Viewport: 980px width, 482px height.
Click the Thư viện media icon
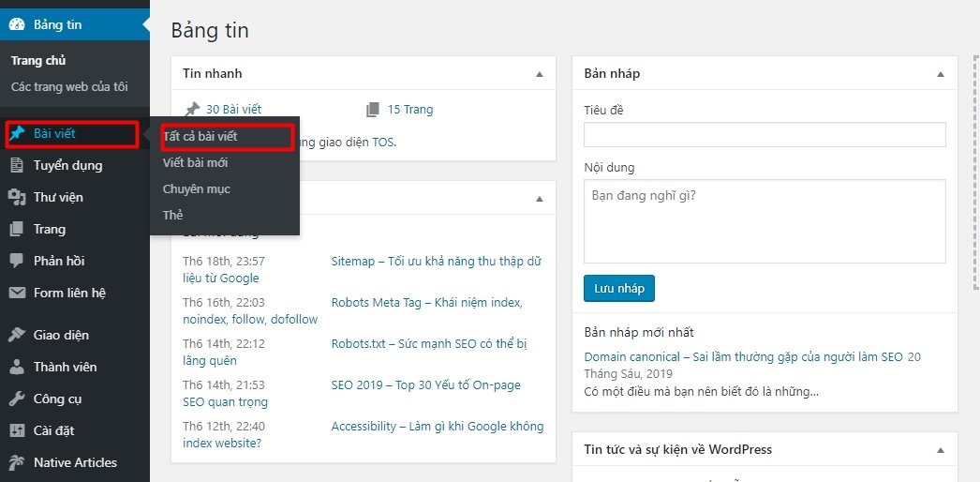17,197
